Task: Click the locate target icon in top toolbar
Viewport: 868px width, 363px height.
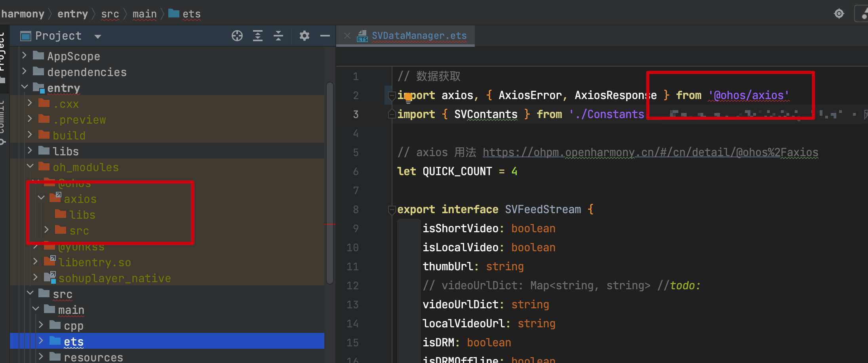Action: (x=839, y=14)
